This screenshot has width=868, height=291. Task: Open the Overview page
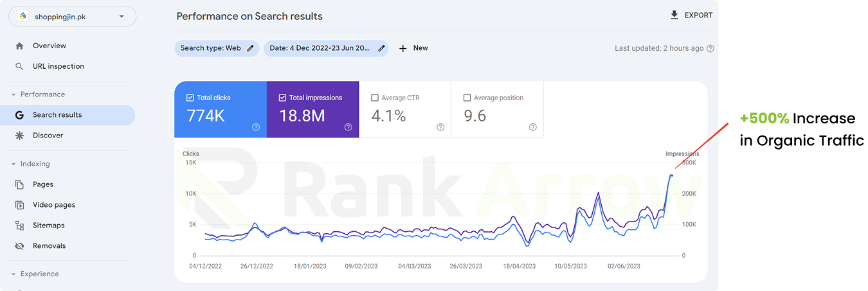coord(50,46)
